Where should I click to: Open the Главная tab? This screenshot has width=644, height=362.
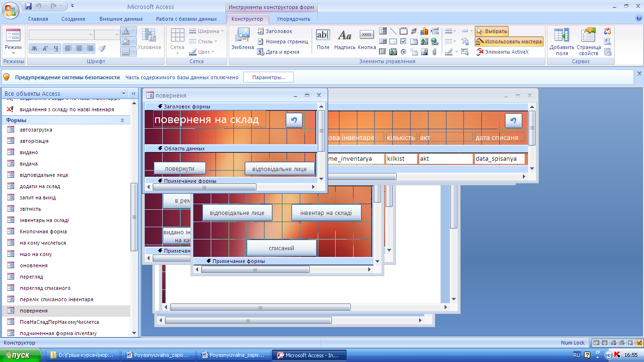point(38,19)
